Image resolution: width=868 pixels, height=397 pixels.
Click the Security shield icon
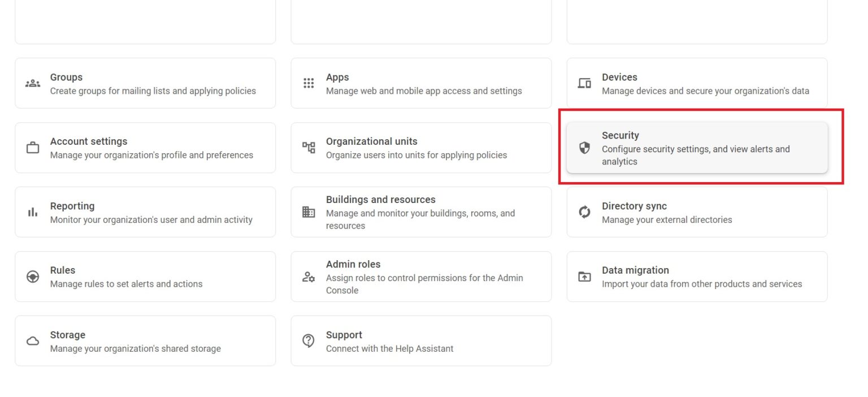pyautogui.click(x=584, y=147)
